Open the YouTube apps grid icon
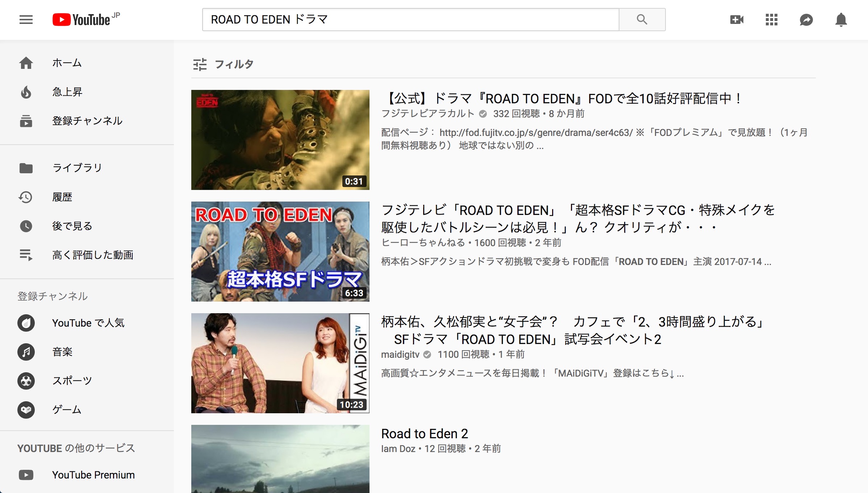 point(772,20)
